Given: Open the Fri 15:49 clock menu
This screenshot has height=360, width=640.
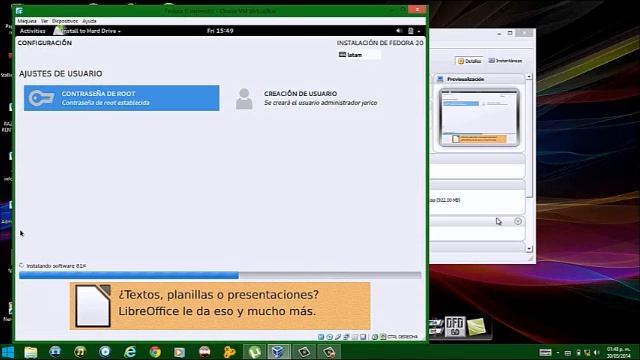Looking at the screenshot, I should 220,31.
